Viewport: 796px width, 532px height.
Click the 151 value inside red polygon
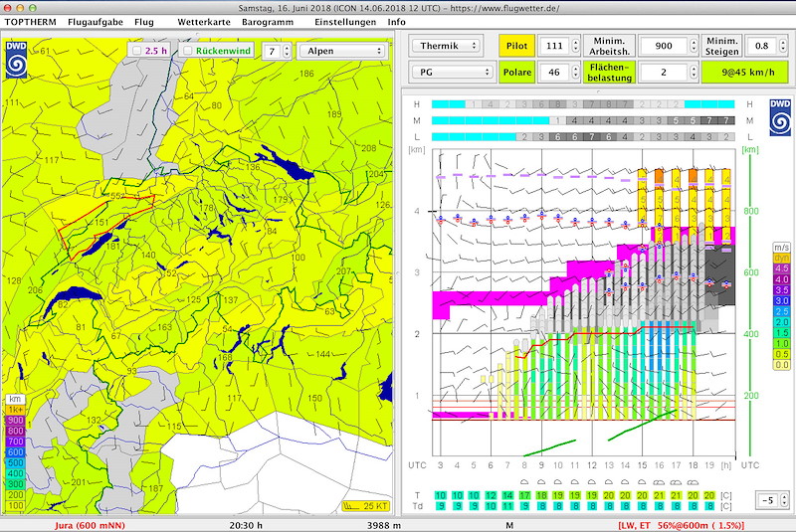click(101, 222)
